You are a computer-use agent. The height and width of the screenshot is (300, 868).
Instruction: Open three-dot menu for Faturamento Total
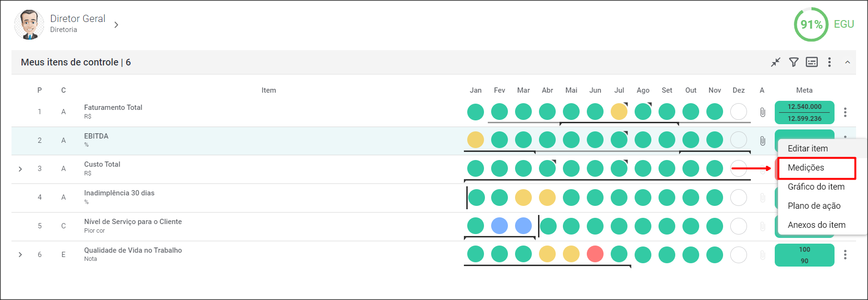pyautogui.click(x=845, y=112)
